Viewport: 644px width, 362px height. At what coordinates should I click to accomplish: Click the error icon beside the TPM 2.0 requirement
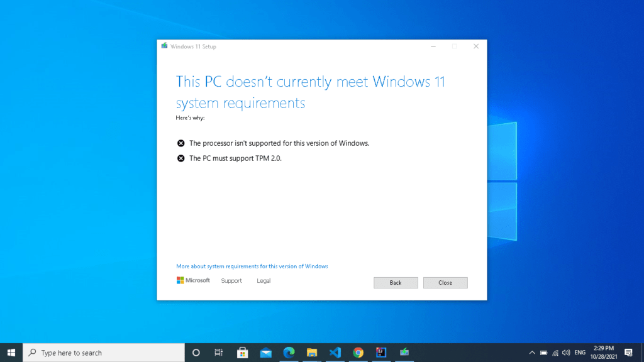pos(180,158)
